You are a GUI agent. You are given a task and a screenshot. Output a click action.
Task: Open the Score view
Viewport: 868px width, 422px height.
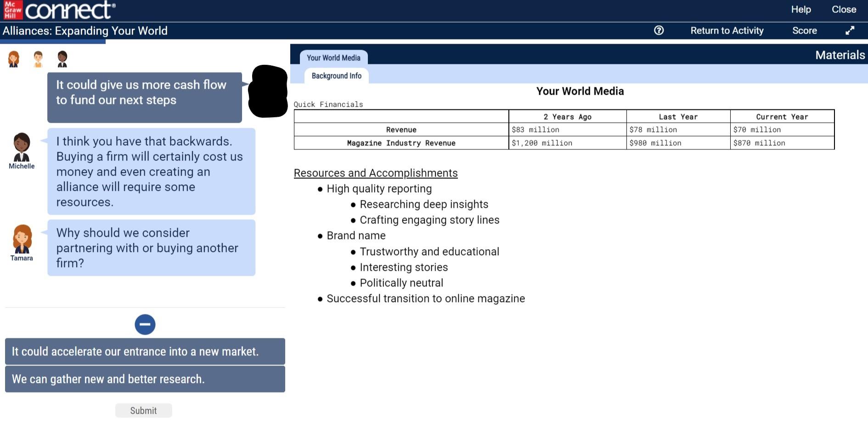click(x=805, y=30)
